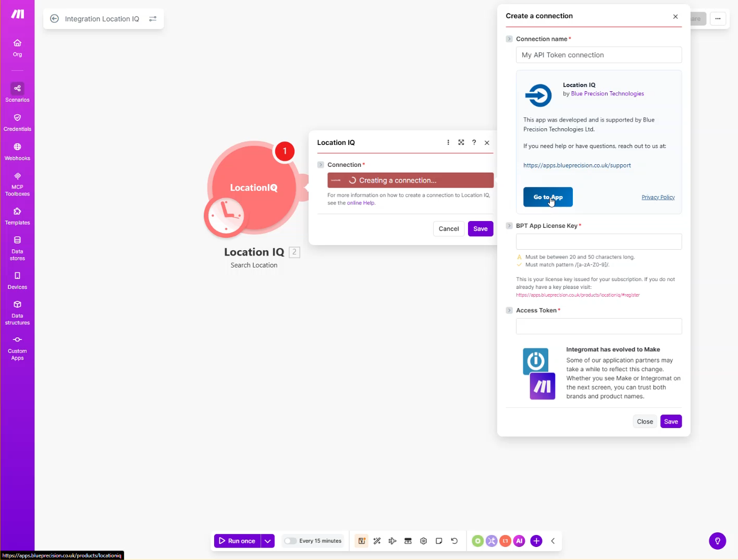Open the Webhooks sidebar section

pyautogui.click(x=17, y=151)
